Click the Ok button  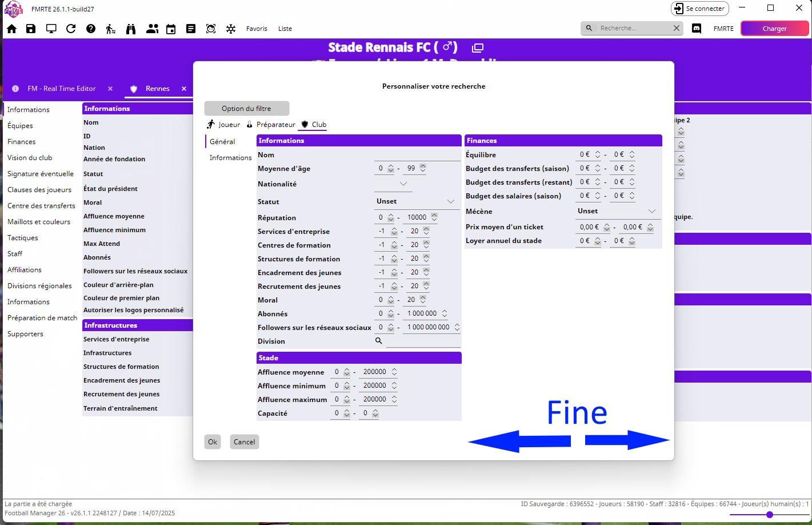coord(213,442)
